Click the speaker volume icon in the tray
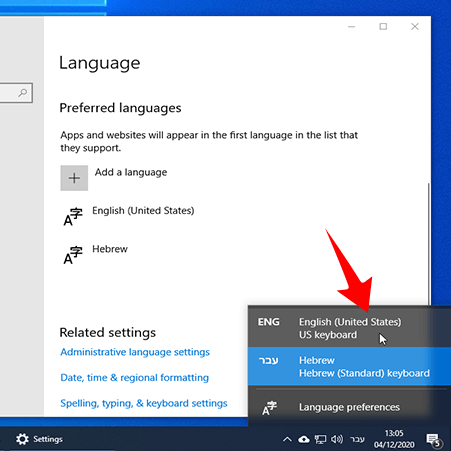The height and width of the screenshot is (451, 451). pyautogui.click(x=337, y=439)
